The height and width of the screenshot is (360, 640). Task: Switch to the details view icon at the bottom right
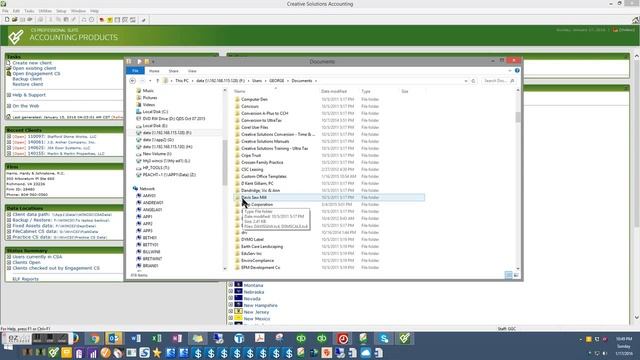coord(508,275)
